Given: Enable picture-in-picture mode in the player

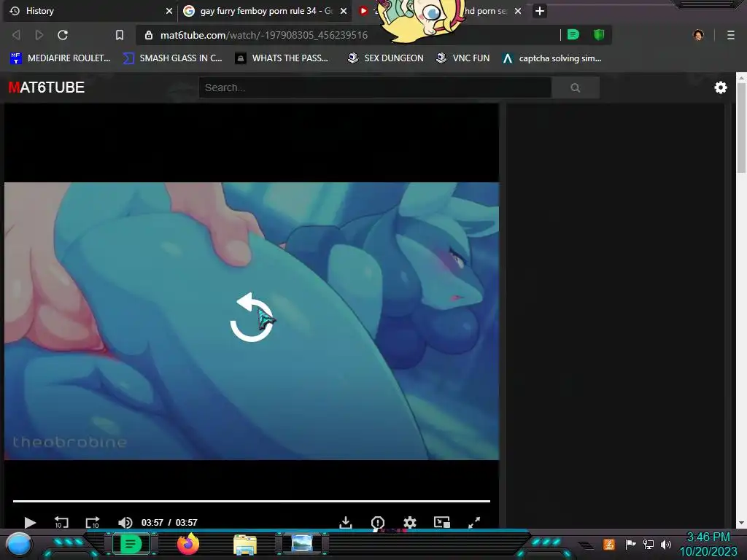Looking at the screenshot, I should [x=441, y=522].
